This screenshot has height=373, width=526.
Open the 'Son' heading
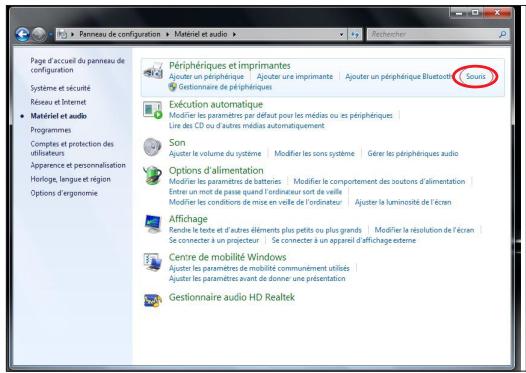177,143
